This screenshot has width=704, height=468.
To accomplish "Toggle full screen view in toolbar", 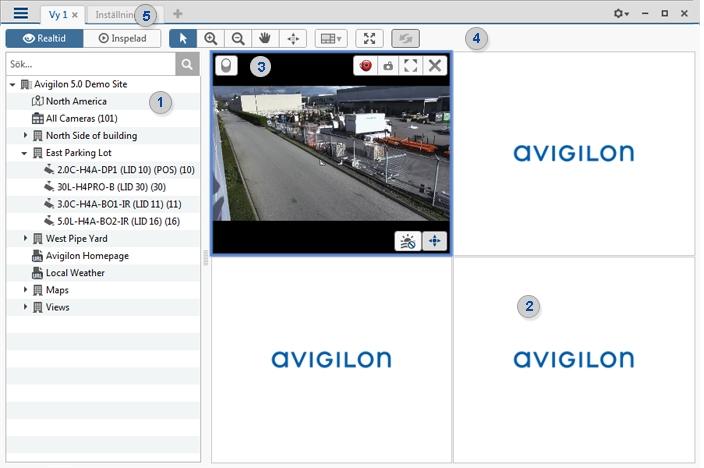I will click(370, 39).
